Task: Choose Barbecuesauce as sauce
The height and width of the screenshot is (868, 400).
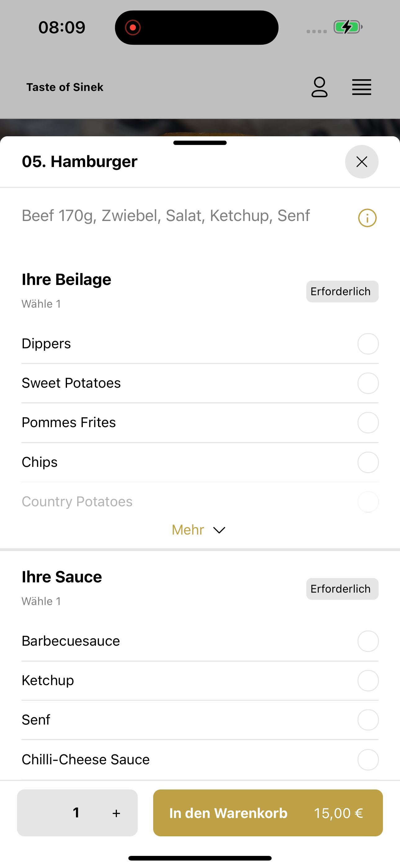Action: 200,641
